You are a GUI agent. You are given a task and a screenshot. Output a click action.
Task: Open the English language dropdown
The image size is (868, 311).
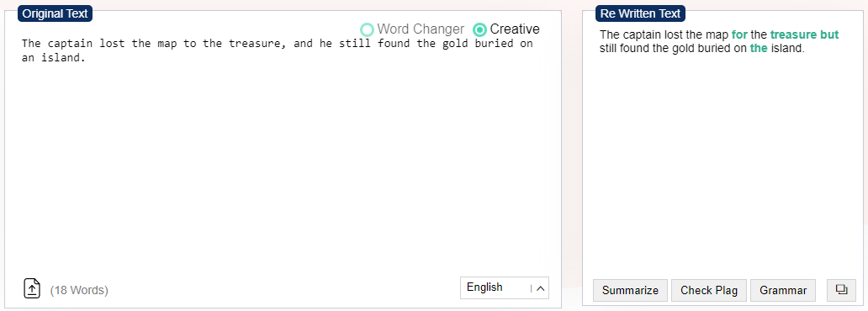505,287
